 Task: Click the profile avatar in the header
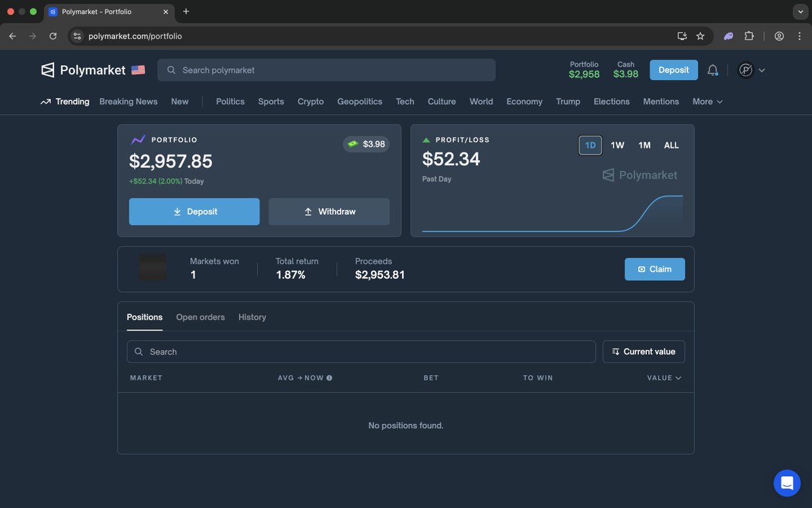[745, 70]
